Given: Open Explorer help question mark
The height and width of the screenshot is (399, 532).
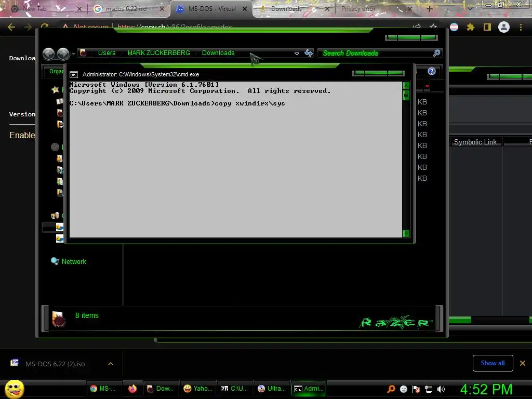Looking at the screenshot, I should pyautogui.click(x=432, y=71).
